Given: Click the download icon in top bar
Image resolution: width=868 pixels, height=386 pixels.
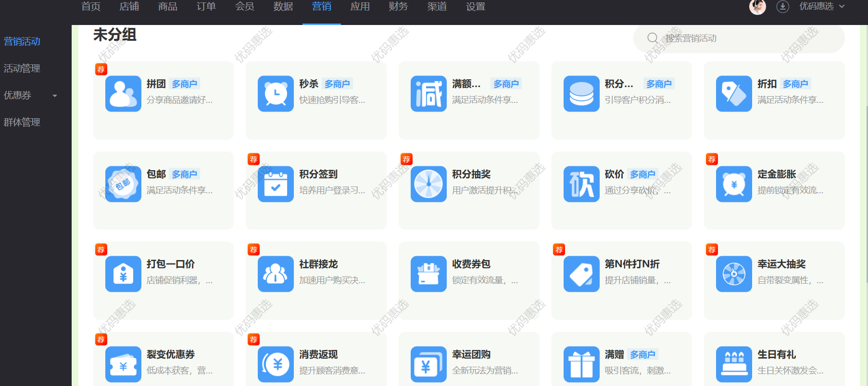Looking at the screenshot, I should click(783, 7).
